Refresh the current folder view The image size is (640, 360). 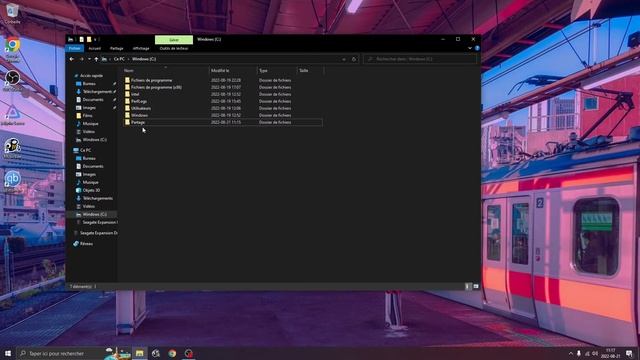[x=354, y=59]
